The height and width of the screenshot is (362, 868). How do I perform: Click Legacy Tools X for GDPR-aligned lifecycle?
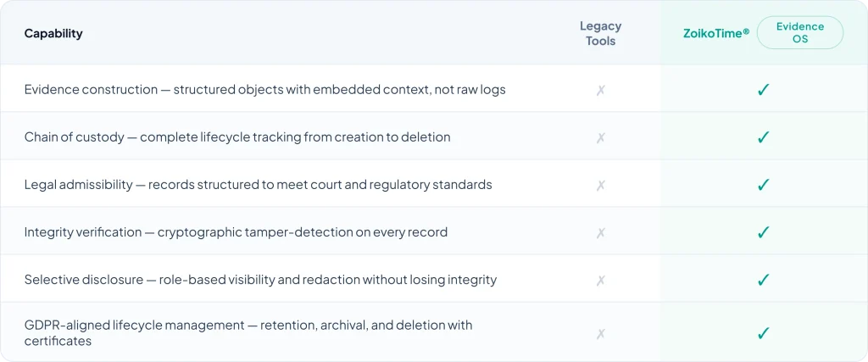coord(600,333)
